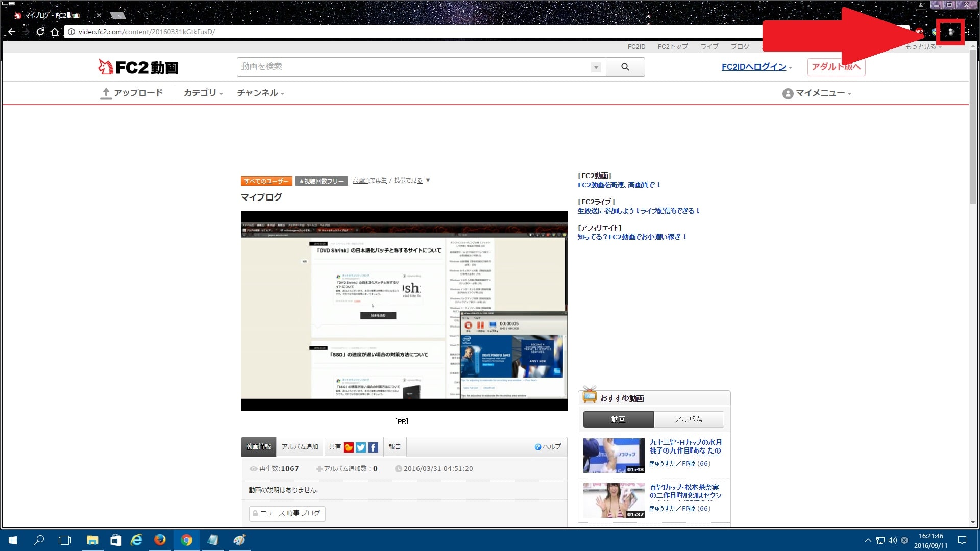
Task: Expand the カテゴリ dropdown menu
Action: tap(203, 93)
